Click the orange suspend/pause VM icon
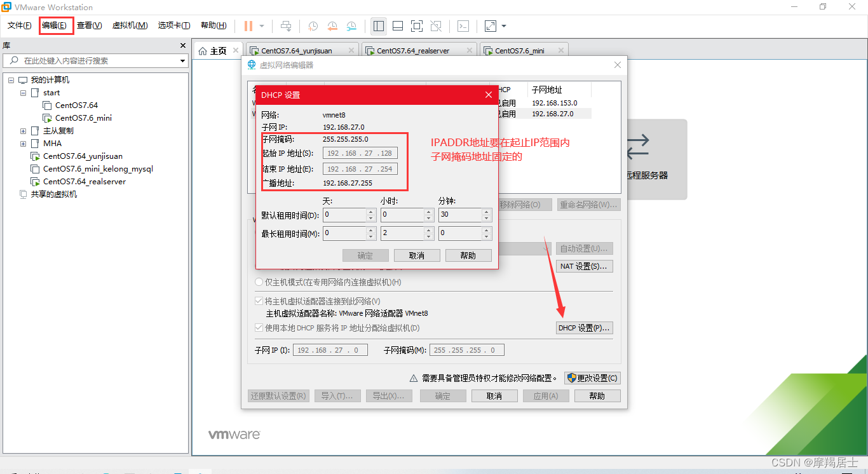 click(x=248, y=26)
